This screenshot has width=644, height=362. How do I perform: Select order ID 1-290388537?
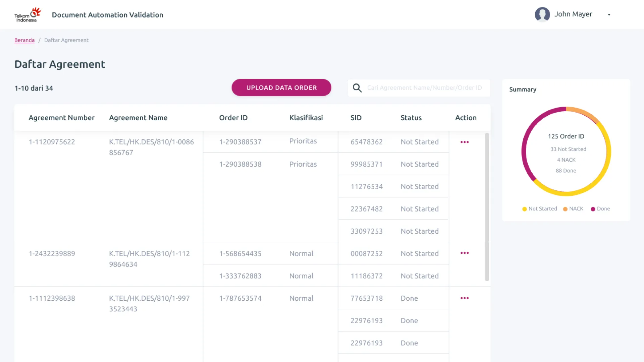(x=240, y=142)
